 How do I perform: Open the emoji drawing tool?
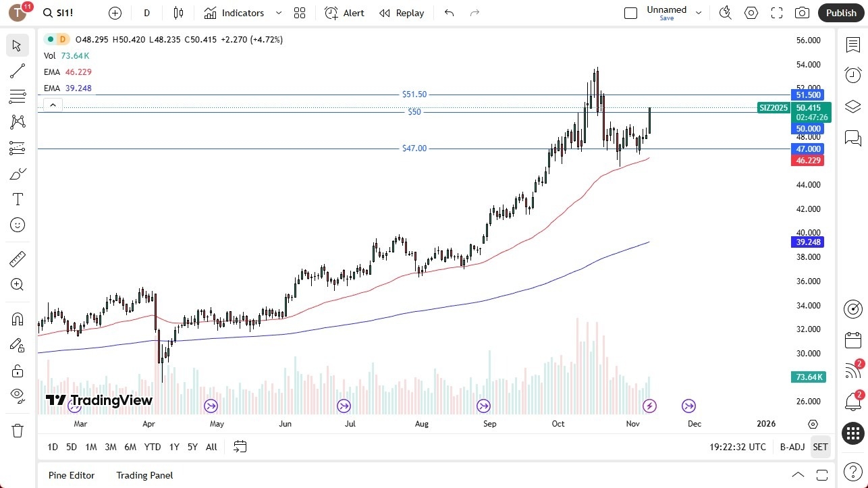point(17,225)
